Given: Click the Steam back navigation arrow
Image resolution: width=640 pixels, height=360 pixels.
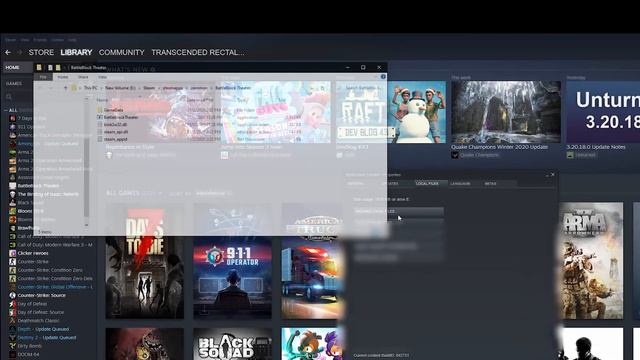Looking at the screenshot, I should click(8, 52).
